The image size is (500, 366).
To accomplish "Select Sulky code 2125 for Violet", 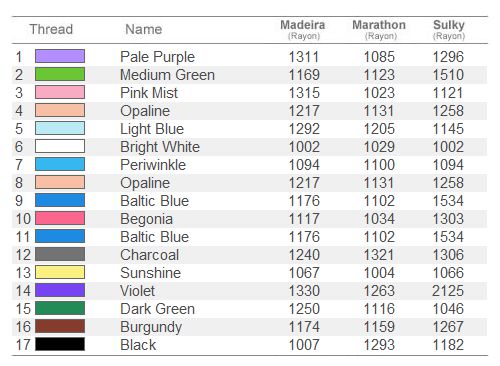I will 448,291.
